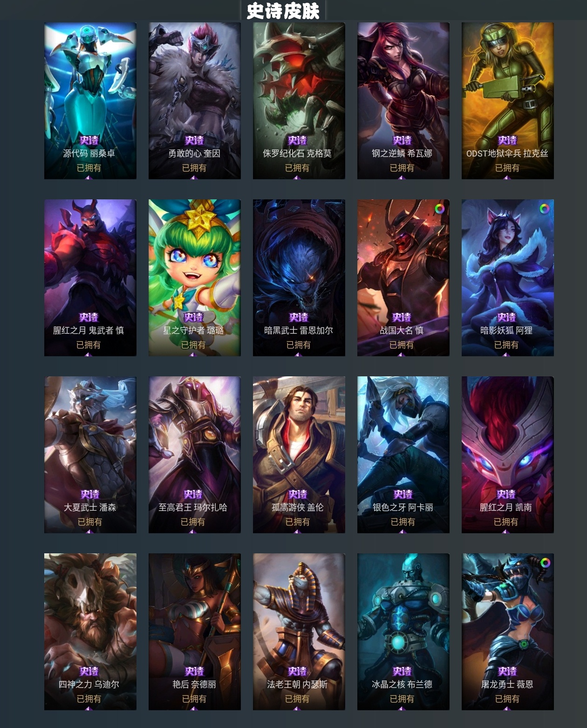
Task: Click 史诗 epic badge on 孤高游侠 盖伦 card
Action: click(298, 494)
